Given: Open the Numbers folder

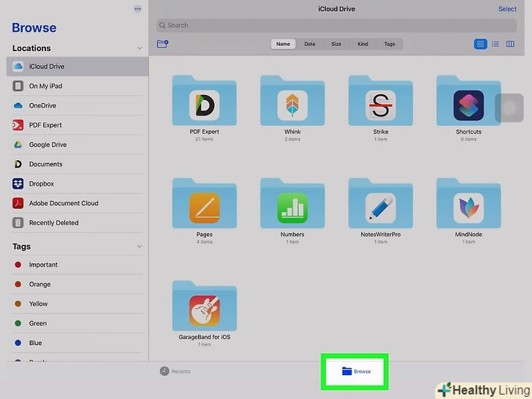Looking at the screenshot, I should coord(292,203).
